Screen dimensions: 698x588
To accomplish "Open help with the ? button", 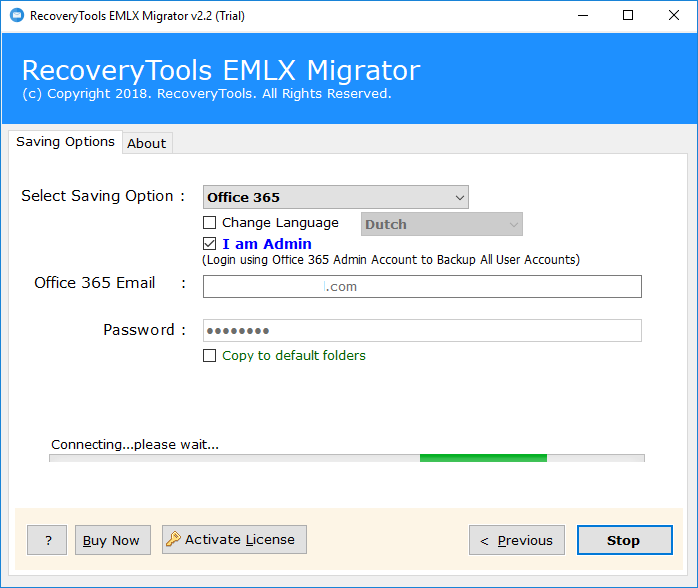I will coord(47,540).
